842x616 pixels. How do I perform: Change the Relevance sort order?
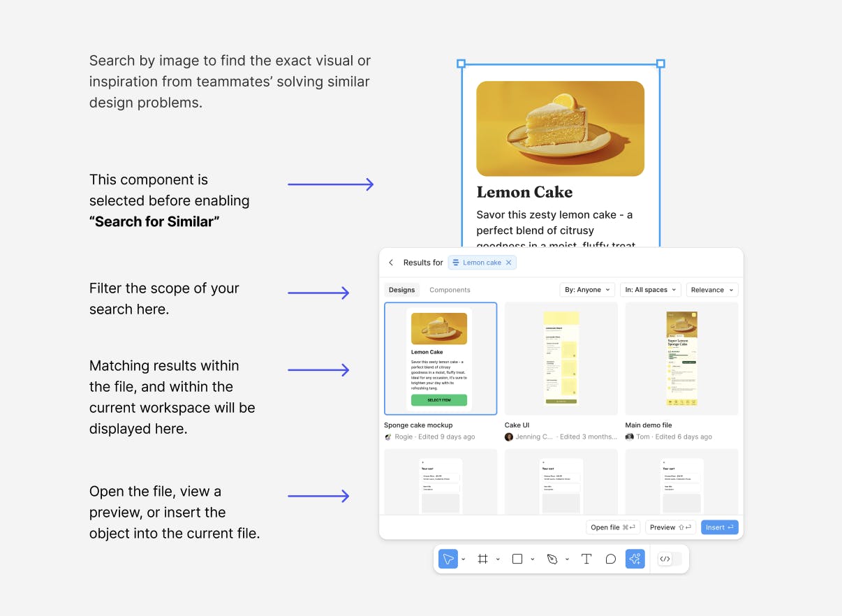point(712,290)
